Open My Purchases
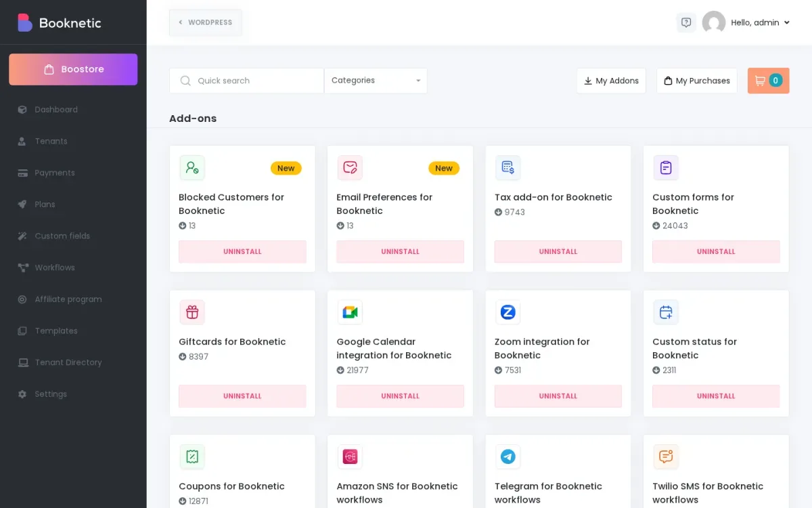812x508 pixels. 697,81
